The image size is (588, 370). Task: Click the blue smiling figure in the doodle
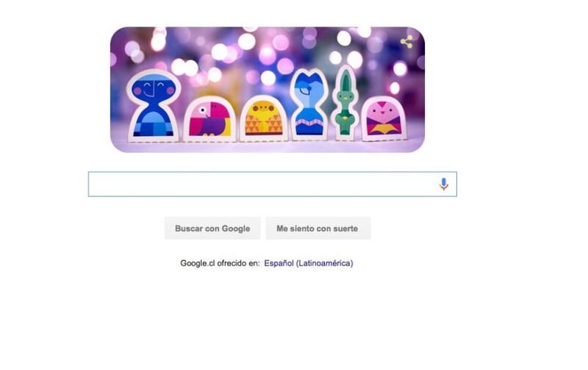point(153,106)
